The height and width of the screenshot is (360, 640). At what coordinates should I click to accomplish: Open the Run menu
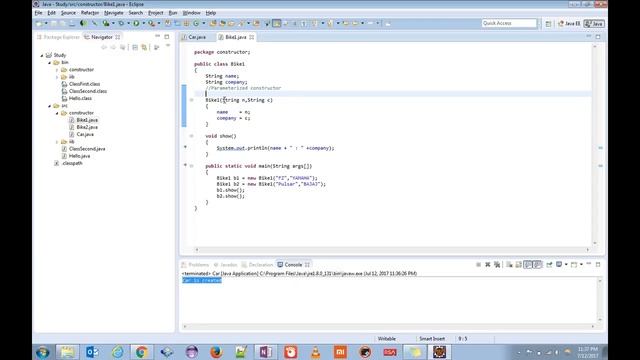tap(173, 13)
